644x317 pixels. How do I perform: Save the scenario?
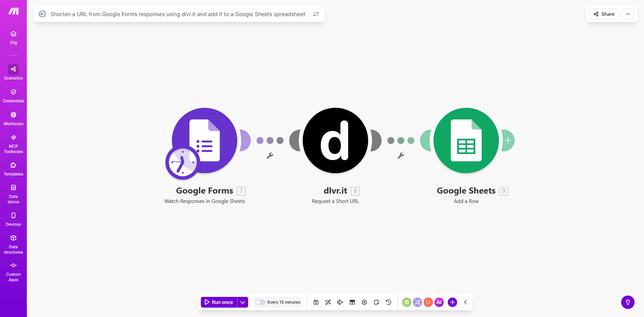[x=316, y=302]
